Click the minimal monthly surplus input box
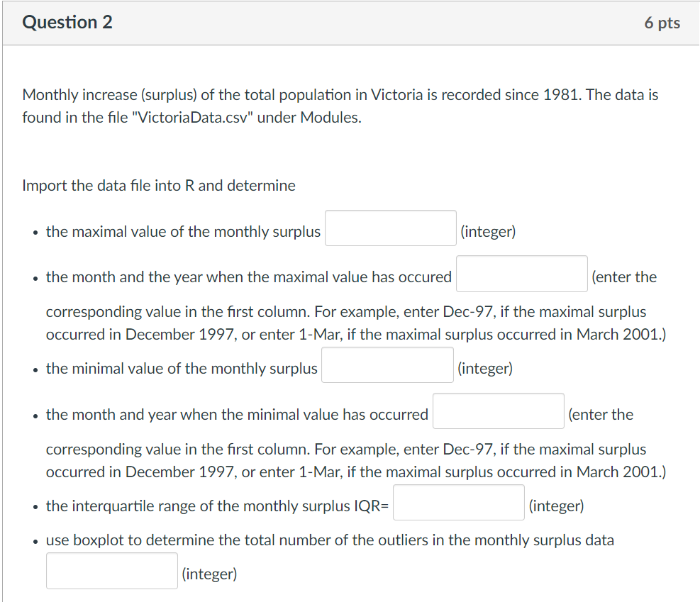The image size is (700, 602). pyautogui.click(x=387, y=364)
